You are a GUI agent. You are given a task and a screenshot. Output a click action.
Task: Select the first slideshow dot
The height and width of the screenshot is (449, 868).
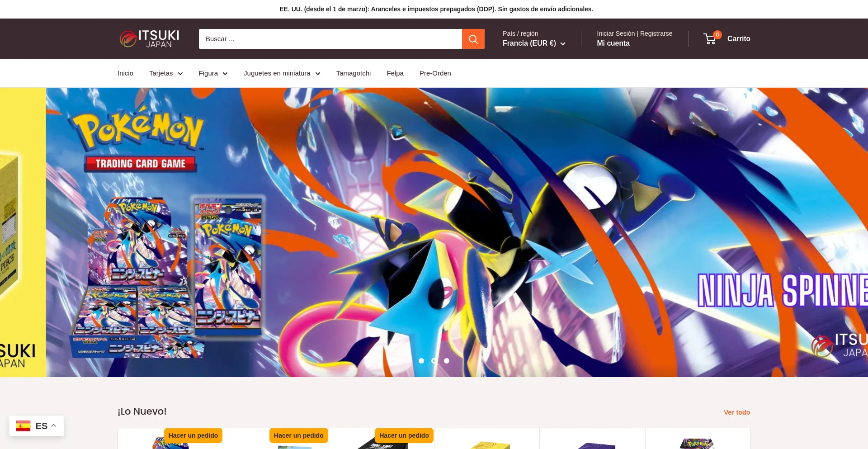pyautogui.click(x=421, y=361)
